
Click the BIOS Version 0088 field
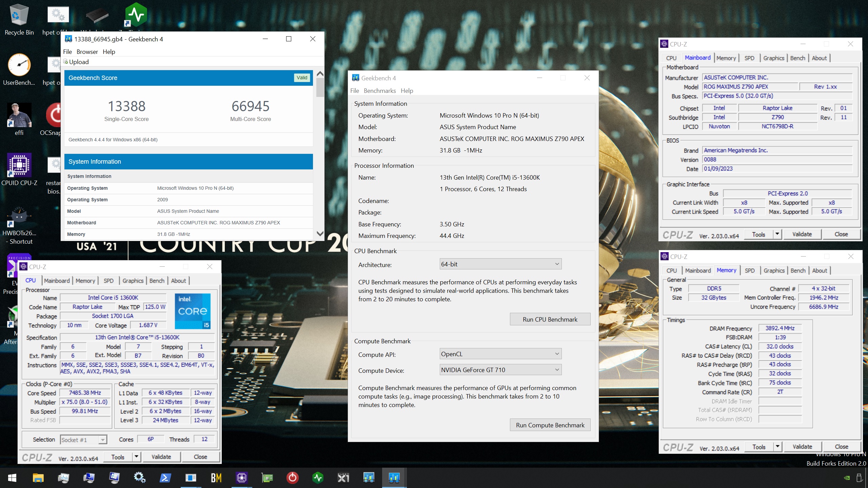point(777,160)
